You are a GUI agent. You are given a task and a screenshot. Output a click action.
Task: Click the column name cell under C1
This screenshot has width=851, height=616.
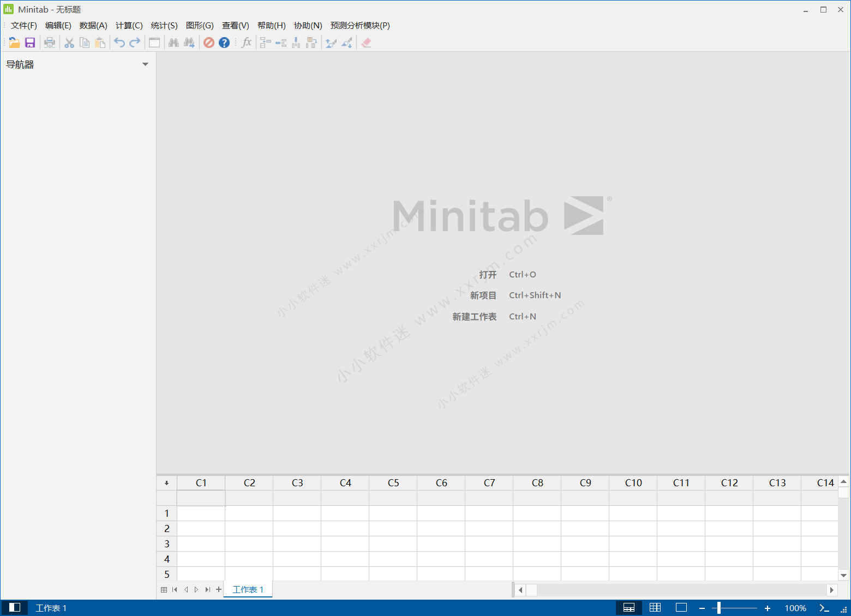pyautogui.click(x=201, y=498)
